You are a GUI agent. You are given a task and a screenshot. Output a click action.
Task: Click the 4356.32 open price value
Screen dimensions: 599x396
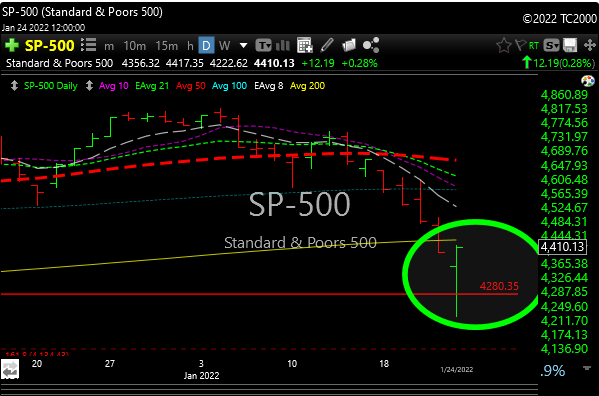pos(141,63)
